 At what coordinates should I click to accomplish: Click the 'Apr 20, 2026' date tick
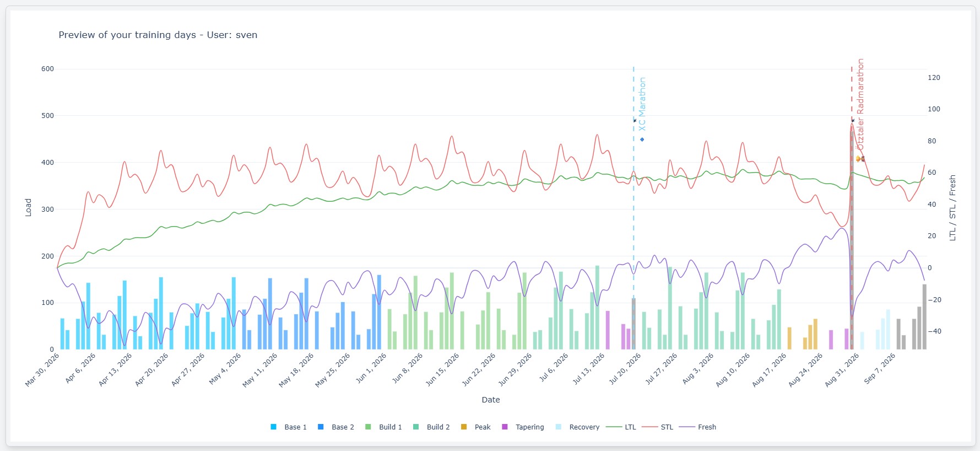tap(151, 370)
